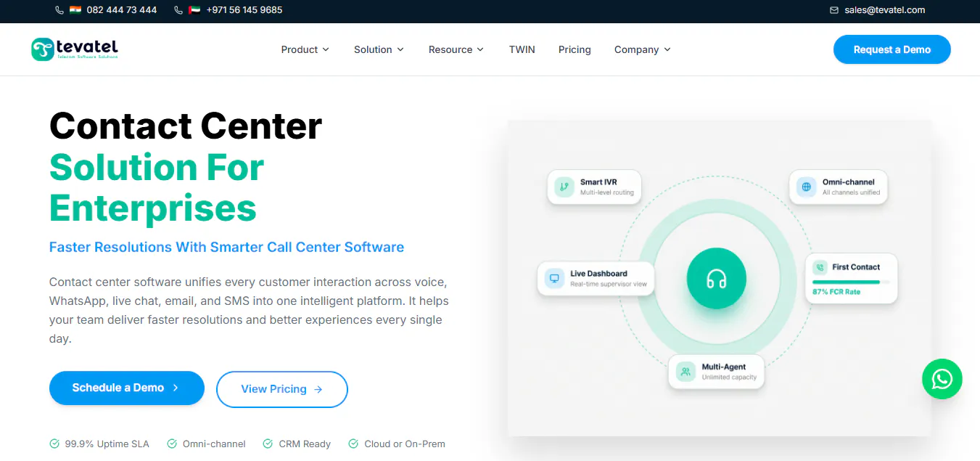
Task: Click the Request a Demo button
Action: (892, 49)
